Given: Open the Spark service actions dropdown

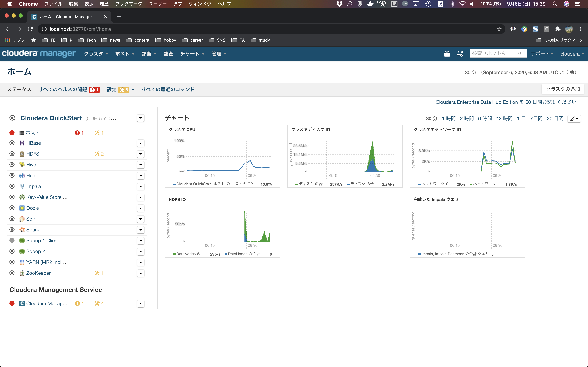Looking at the screenshot, I should pos(141,230).
